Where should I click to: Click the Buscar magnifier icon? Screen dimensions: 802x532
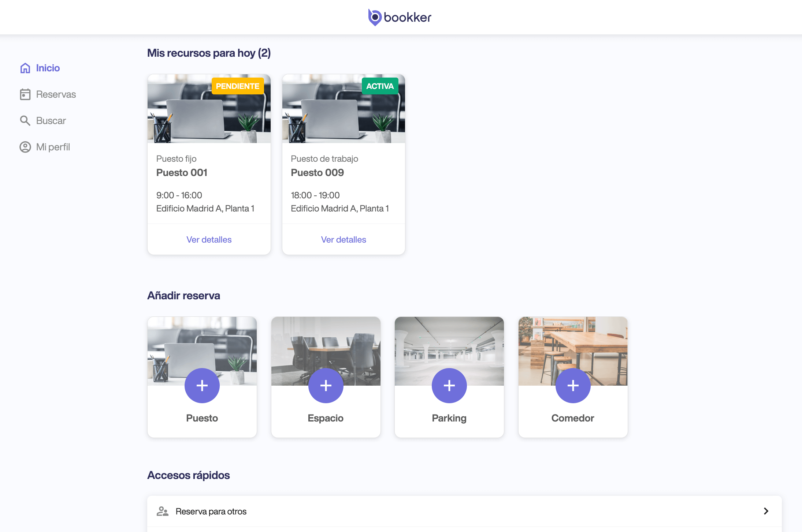[25, 121]
